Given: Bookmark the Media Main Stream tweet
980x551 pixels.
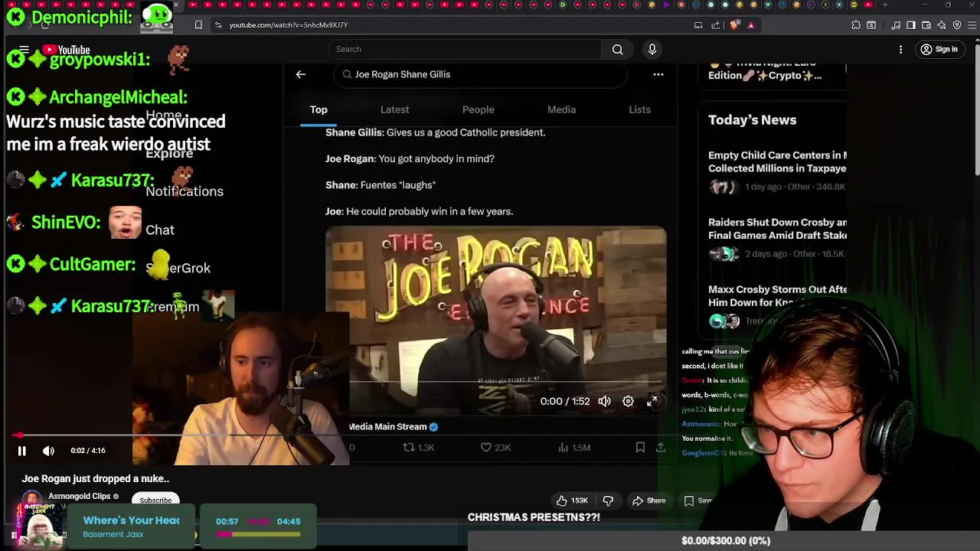Looking at the screenshot, I should 640,448.
